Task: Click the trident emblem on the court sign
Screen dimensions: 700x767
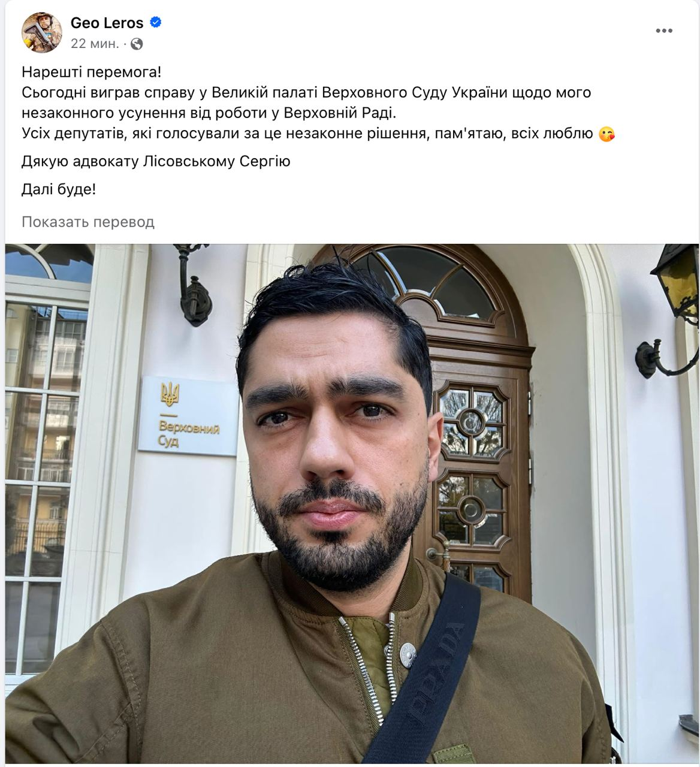Action: coord(170,394)
